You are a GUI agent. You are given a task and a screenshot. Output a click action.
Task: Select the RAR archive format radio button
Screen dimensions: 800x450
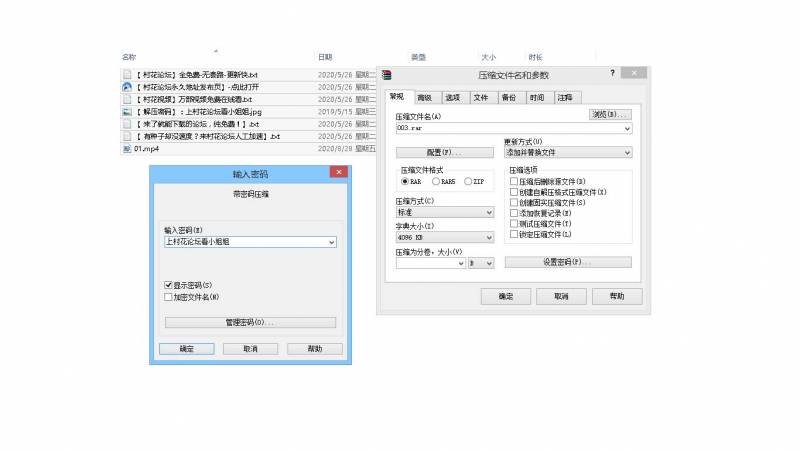pyautogui.click(x=405, y=182)
